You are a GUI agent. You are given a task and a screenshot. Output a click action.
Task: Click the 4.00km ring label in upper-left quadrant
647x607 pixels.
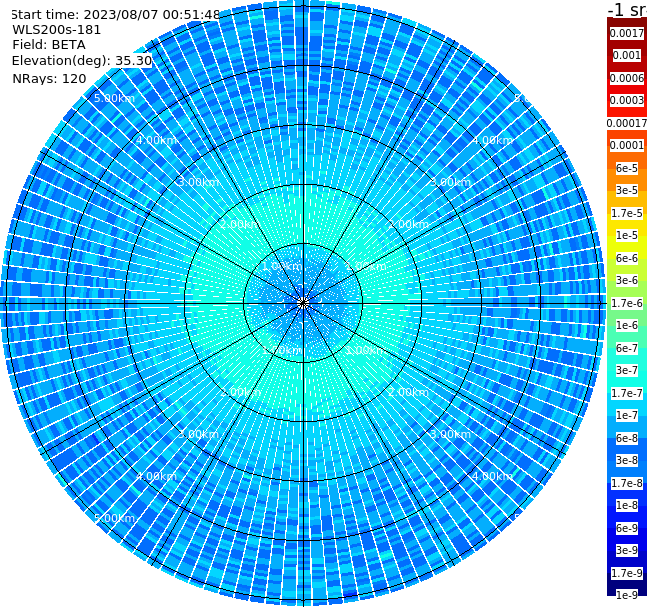156,140
